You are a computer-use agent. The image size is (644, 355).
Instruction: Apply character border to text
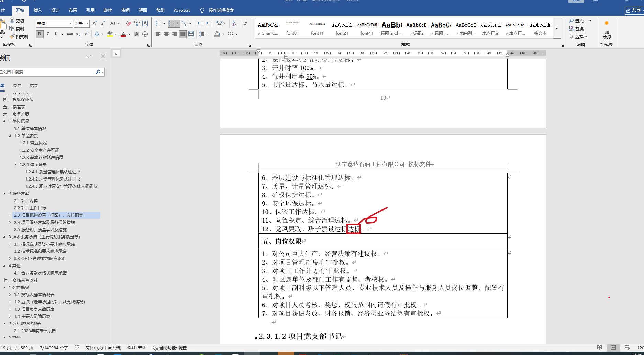(x=145, y=23)
